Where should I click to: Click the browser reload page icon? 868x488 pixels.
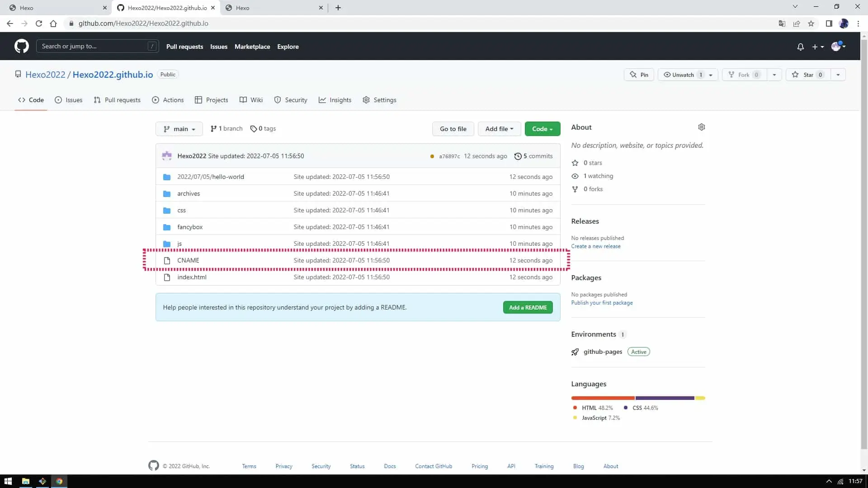(x=39, y=23)
